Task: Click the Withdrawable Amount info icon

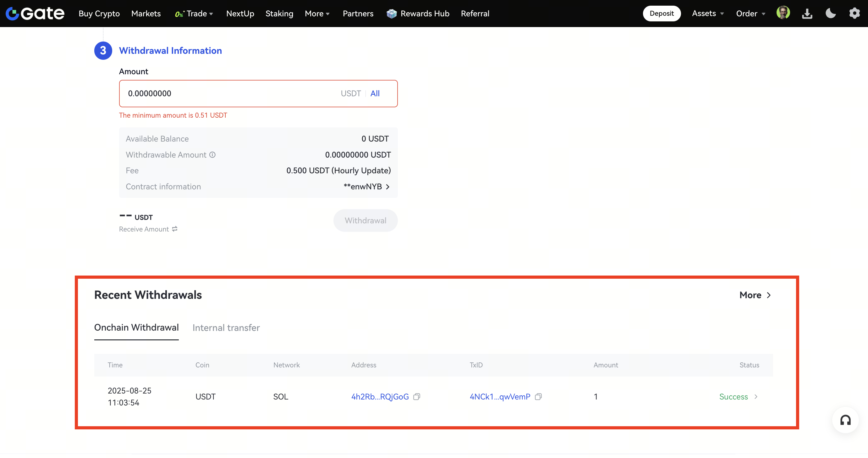Action: (x=212, y=155)
